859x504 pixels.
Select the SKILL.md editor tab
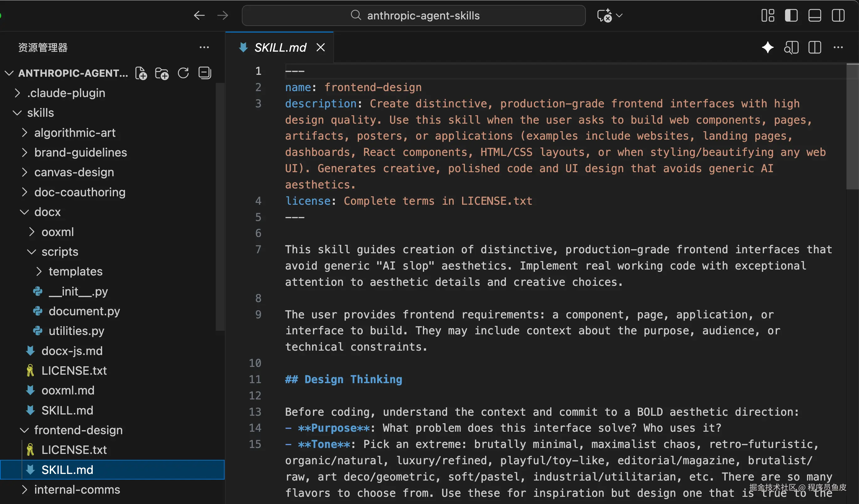280,47
